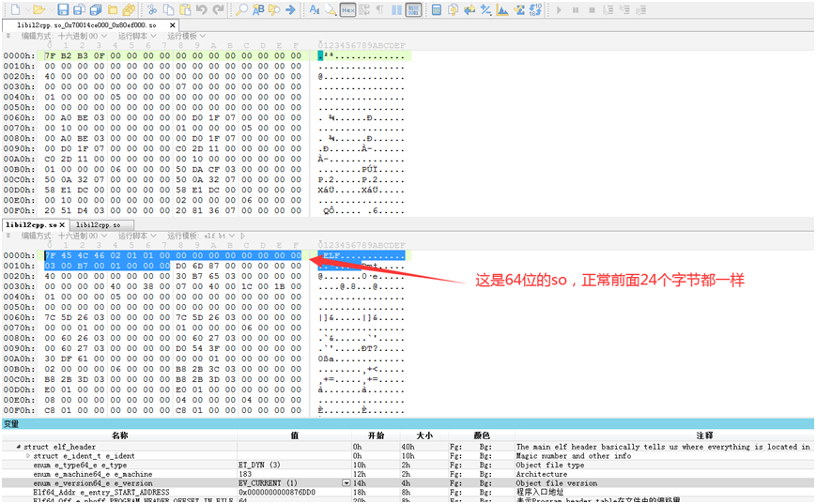Toggle the pilcrow show whitespace icon
Image resolution: width=816 pixels, height=504 pixels.
380,9
